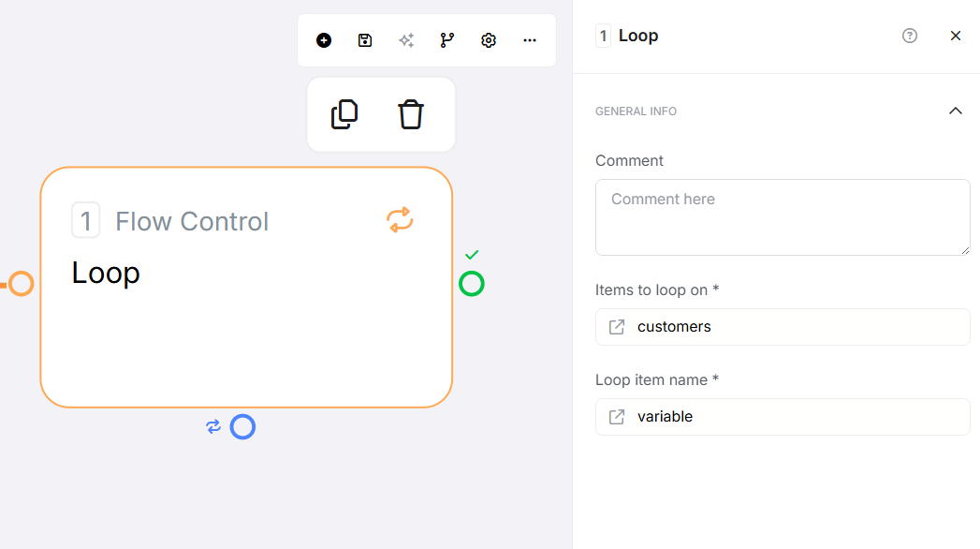980x549 pixels.
Task: Click the help question mark icon
Action: [x=910, y=36]
